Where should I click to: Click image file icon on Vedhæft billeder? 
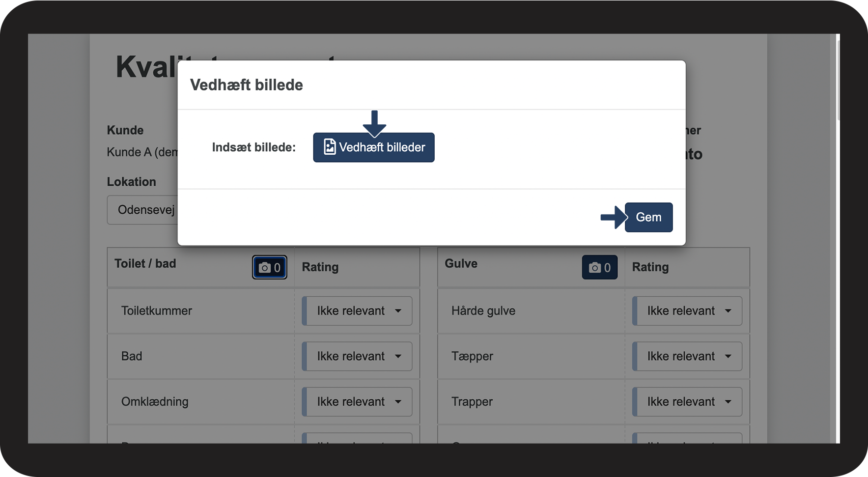(x=330, y=147)
